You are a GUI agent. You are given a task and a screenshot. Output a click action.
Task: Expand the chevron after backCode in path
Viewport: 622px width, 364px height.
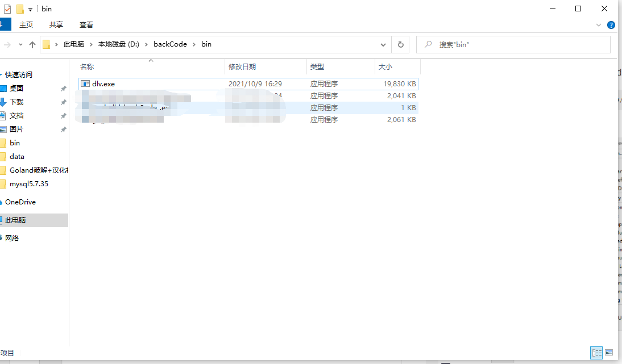pos(194,44)
